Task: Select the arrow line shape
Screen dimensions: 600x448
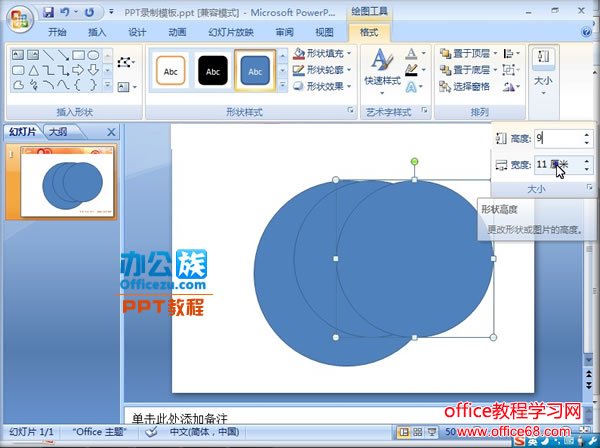Action: point(63,55)
